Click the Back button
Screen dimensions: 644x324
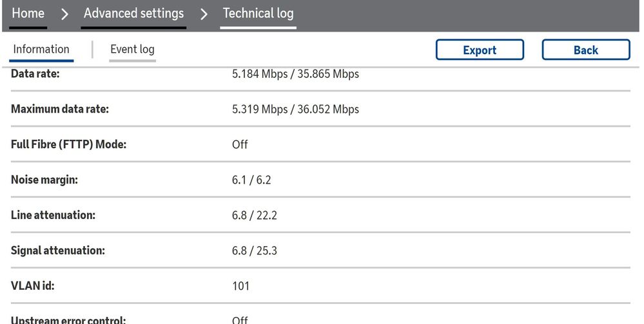[585, 50]
